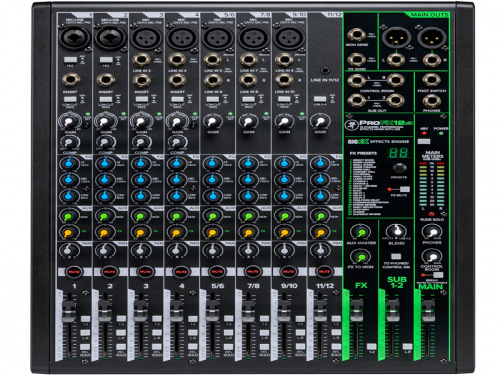Viewport: 500px width, 375px height.
Task: Select channel 2 MID EQ knob
Action: pos(105,180)
